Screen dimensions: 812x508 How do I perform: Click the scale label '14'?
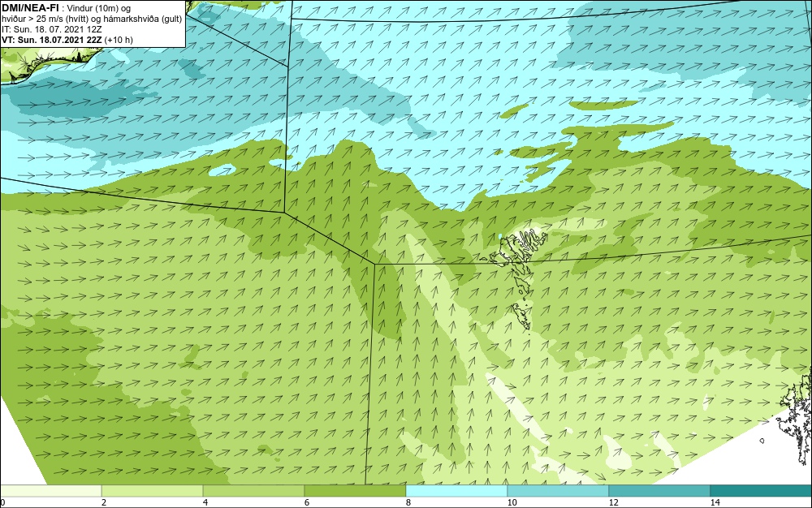pos(715,502)
